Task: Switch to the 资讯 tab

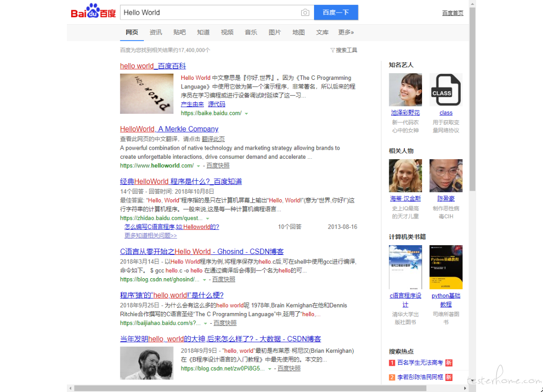Action: (156, 32)
